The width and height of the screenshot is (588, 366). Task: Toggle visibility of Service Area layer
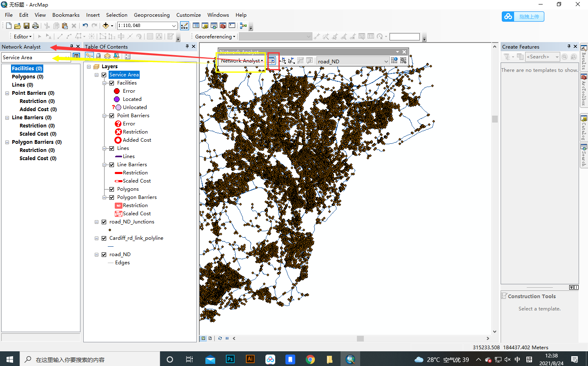click(104, 75)
